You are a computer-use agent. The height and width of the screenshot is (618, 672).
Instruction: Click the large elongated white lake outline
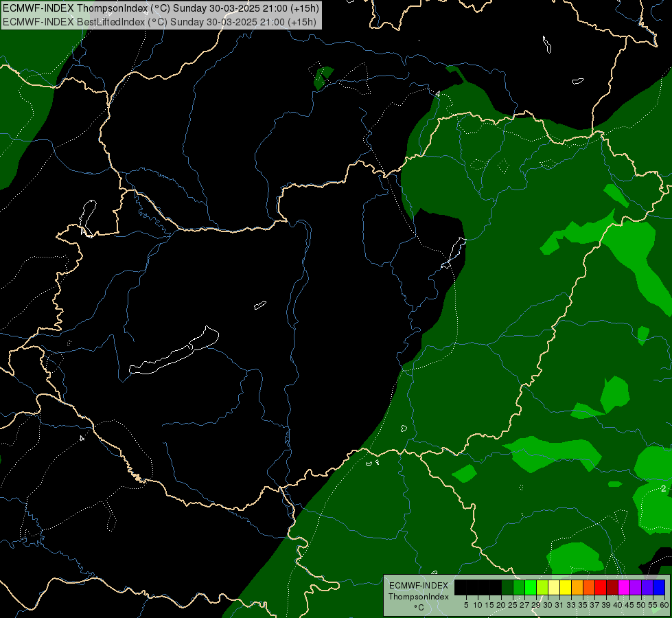click(174, 351)
